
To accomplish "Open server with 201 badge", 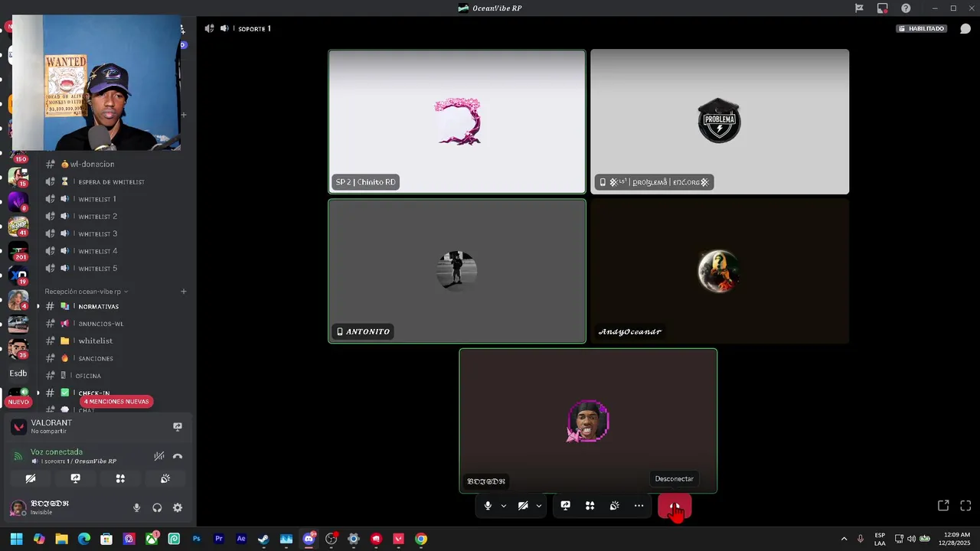I will tap(18, 251).
